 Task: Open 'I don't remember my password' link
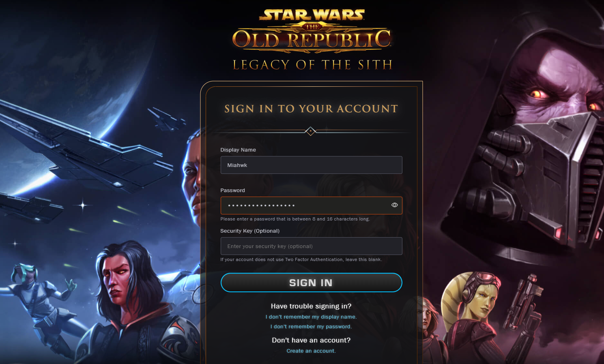click(x=311, y=327)
